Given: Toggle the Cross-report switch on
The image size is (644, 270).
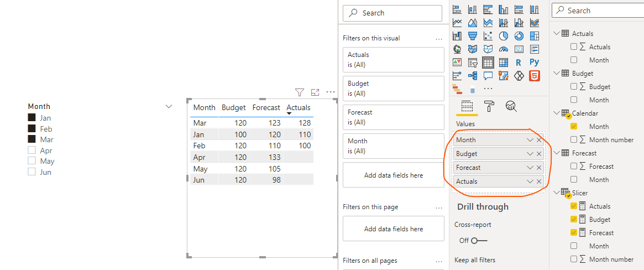Looking at the screenshot, I should [x=479, y=241].
